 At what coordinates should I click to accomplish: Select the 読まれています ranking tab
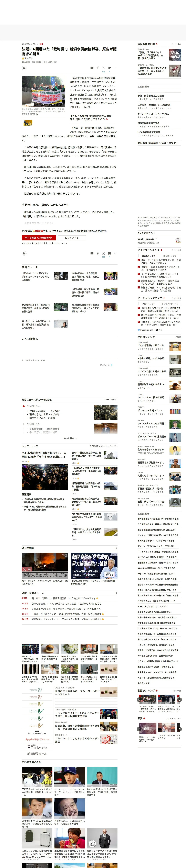coord(148,256)
